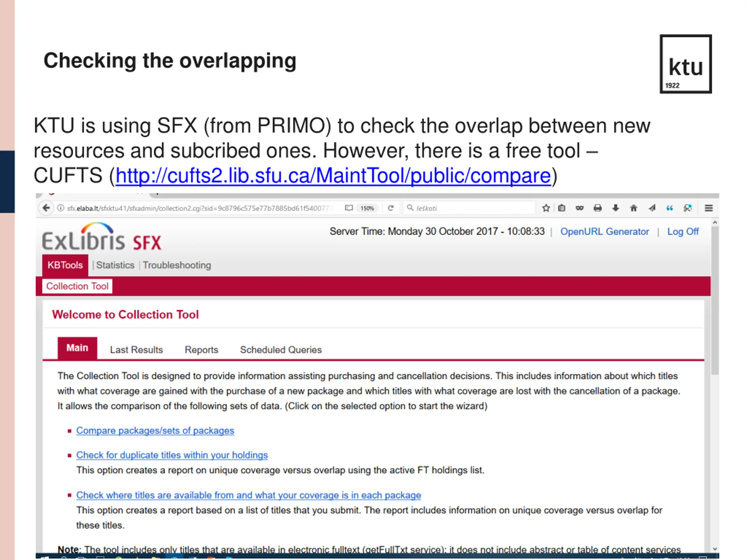Click the blue quotation marks icon
The image size is (747, 560).
click(x=669, y=208)
